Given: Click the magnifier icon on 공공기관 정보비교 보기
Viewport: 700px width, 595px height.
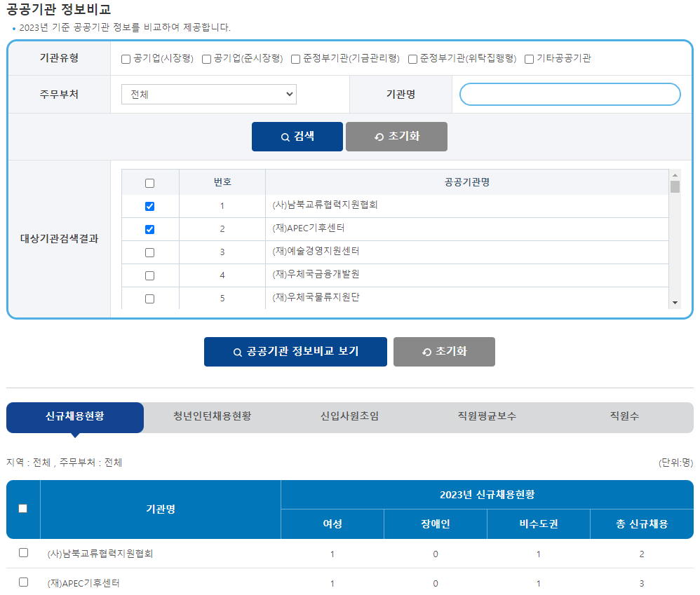Looking at the screenshot, I should click(237, 352).
